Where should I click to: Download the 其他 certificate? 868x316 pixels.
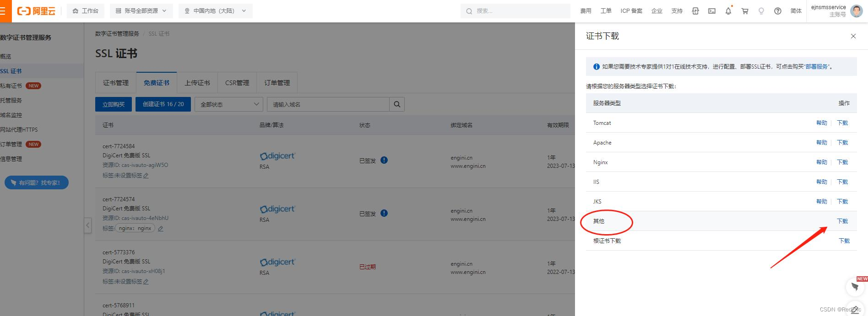[842, 221]
